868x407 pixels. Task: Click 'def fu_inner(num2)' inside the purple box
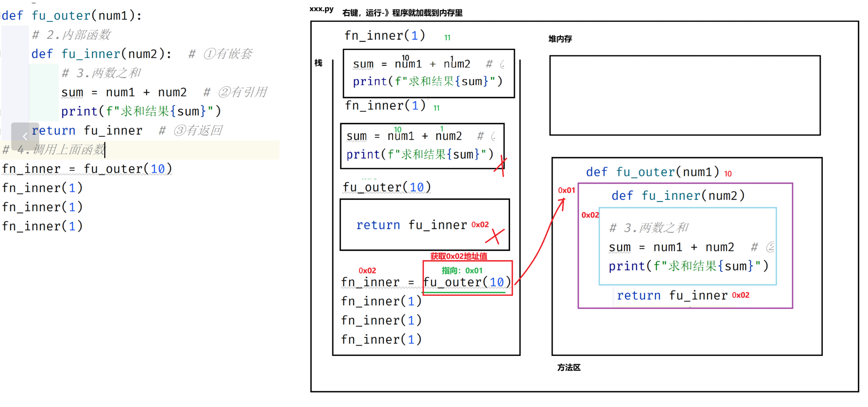678,196
